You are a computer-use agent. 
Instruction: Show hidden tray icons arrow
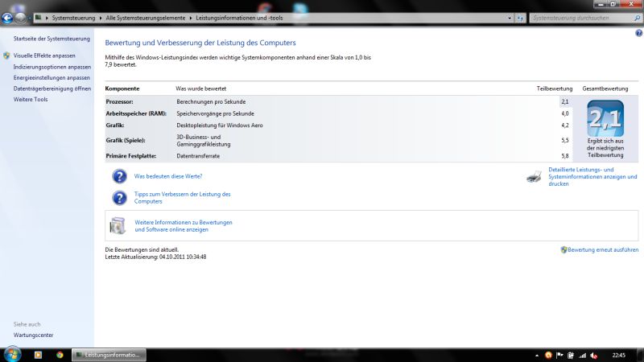click(537, 356)
